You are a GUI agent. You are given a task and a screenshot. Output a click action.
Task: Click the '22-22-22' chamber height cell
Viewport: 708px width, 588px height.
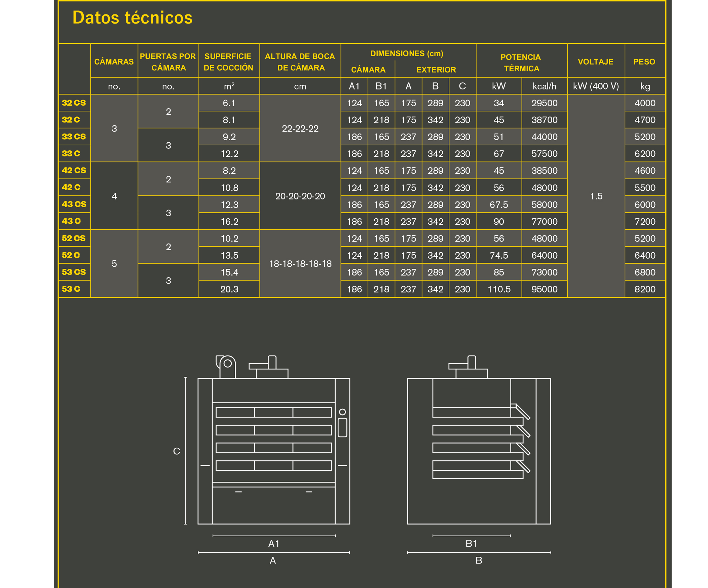pyautogui.click(x=300, y=128)
